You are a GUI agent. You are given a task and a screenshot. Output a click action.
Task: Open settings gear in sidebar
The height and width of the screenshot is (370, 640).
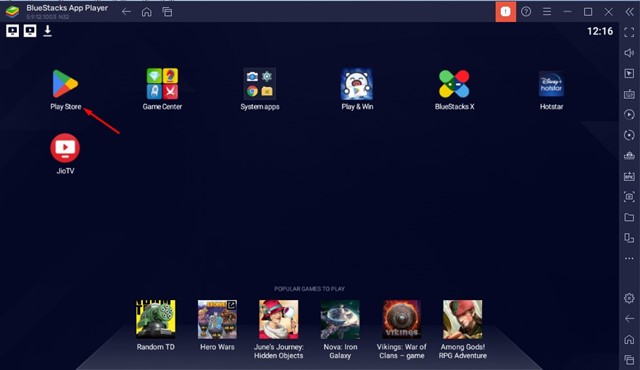coord(629,298)
